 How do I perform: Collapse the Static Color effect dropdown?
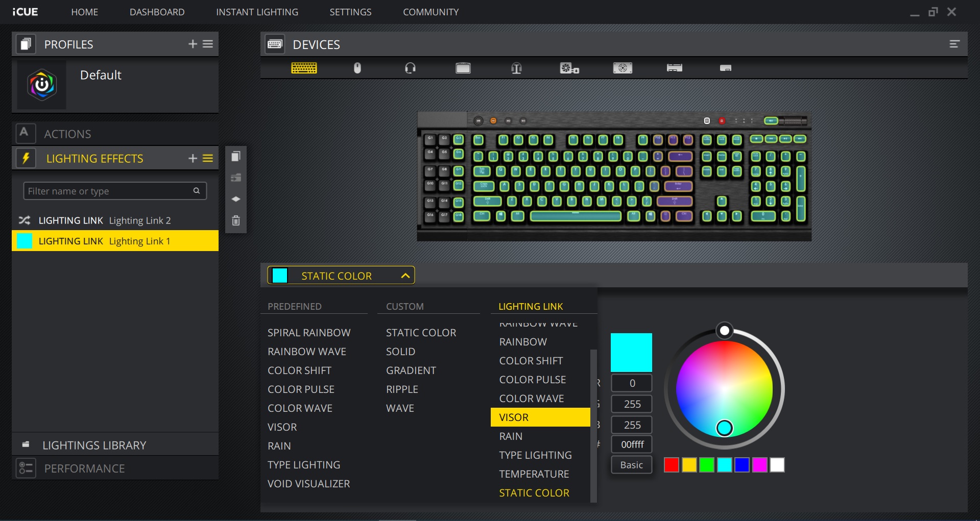(x=405, y=276)
